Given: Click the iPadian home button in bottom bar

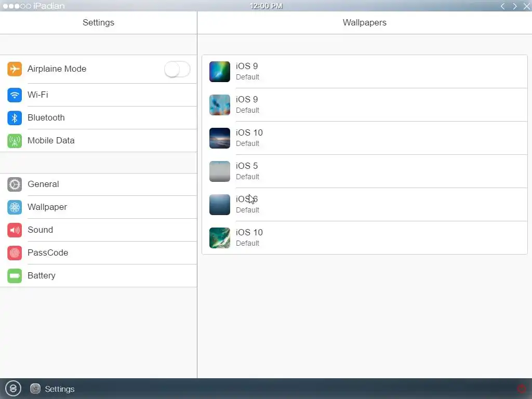Looking at the screenshot, I should 13,389.
